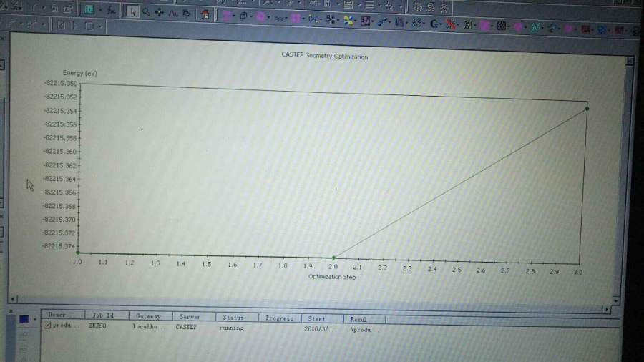Click the CASTEP Geometry Optimization chart title
The image size is (644, 362).
[324, 55]
